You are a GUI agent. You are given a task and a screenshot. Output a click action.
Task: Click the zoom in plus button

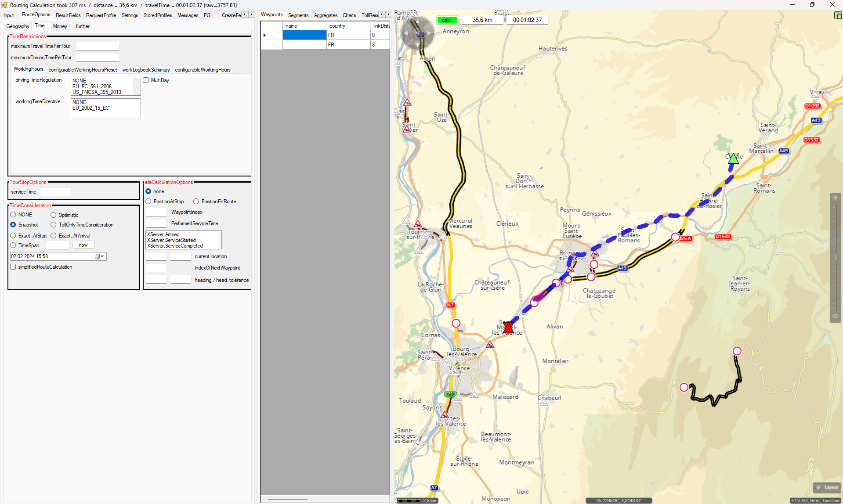[835, 198]
